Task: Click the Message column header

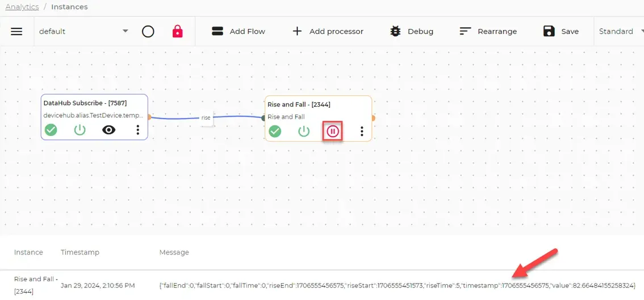Action: [x=174, y=252]
